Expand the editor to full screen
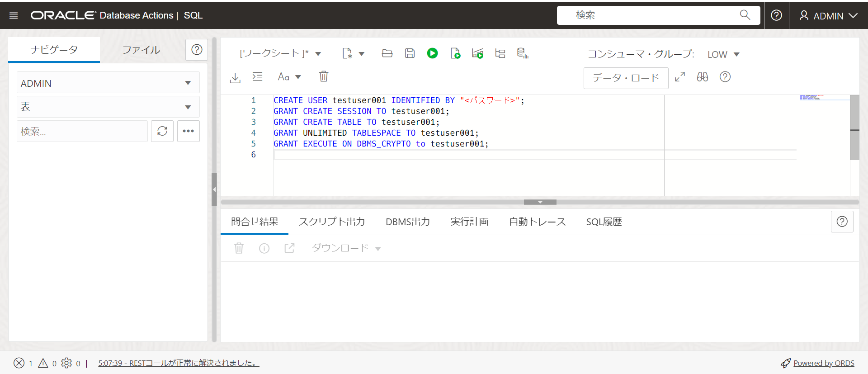This screenshot has height=374, width=868. tap(680, 77)
